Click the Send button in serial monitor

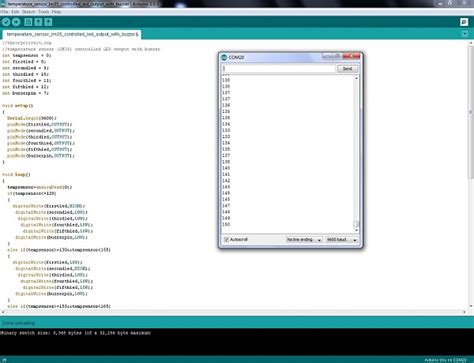click(x=347, y=69)
